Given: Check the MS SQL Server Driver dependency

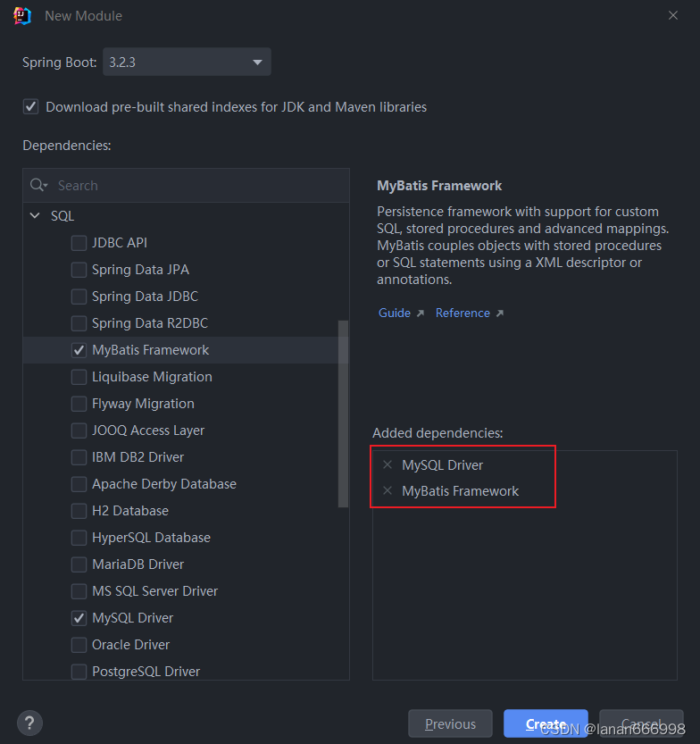Looking at the screenshot, I should (79, 591).
